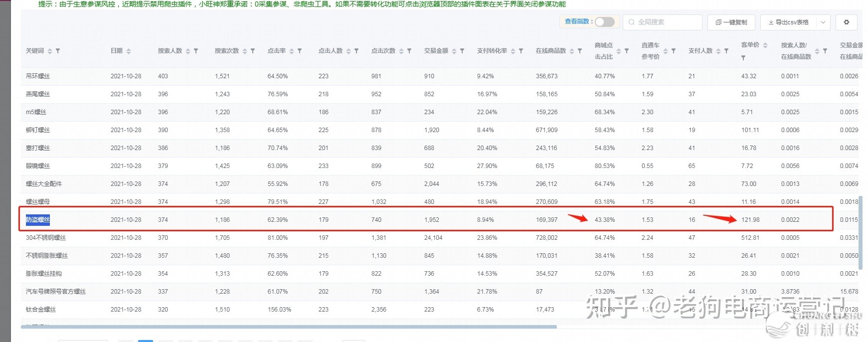The image size is (868, 342).
Task: Click the 一键复制 button
Action: (x=731, y=22)
